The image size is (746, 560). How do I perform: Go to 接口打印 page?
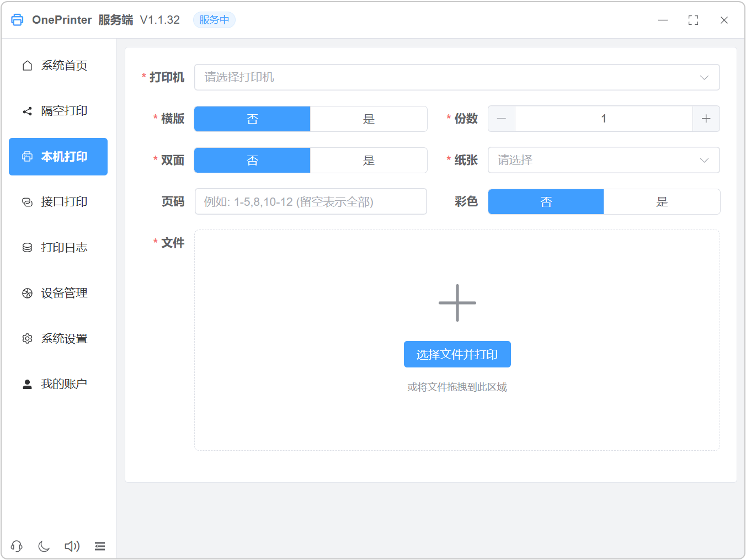pyautogui.click(x=58, y=202)
